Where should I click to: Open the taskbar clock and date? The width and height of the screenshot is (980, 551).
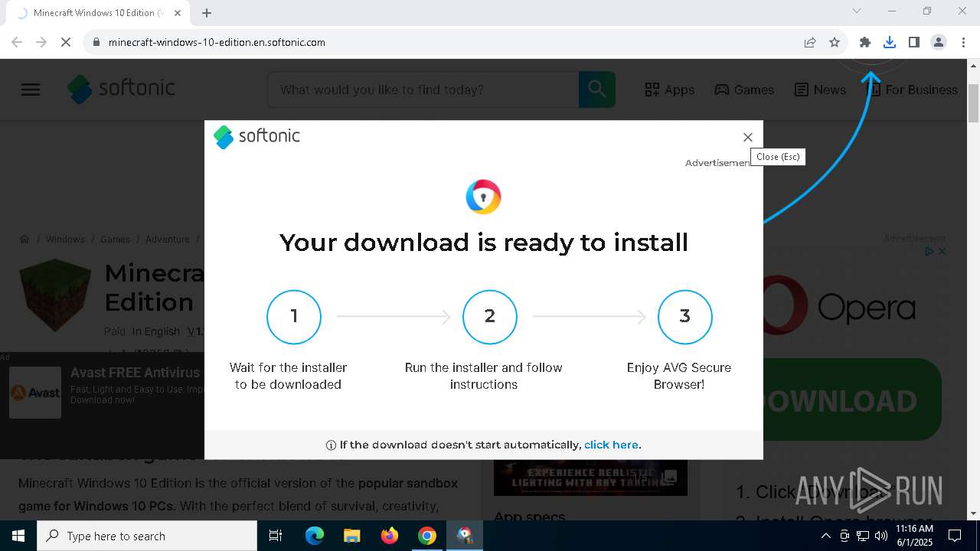coord(914,536)
